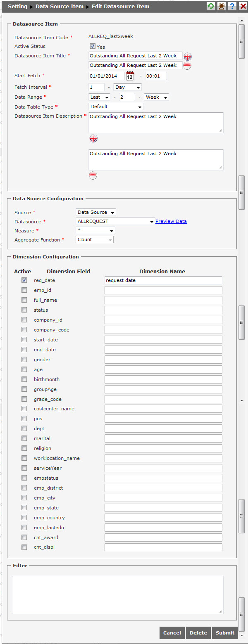Click the Submit button
This screenshot has width=248, height=644.
click(225, 633)
